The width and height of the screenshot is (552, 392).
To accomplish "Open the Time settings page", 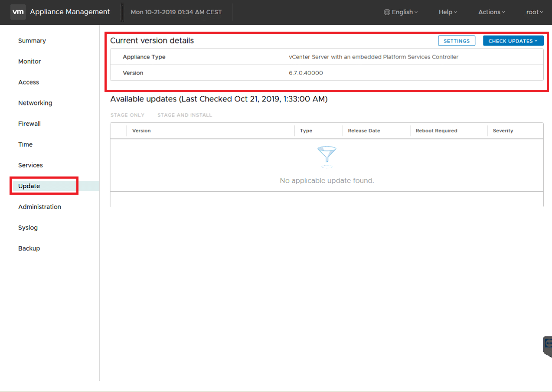I will 25,145.
